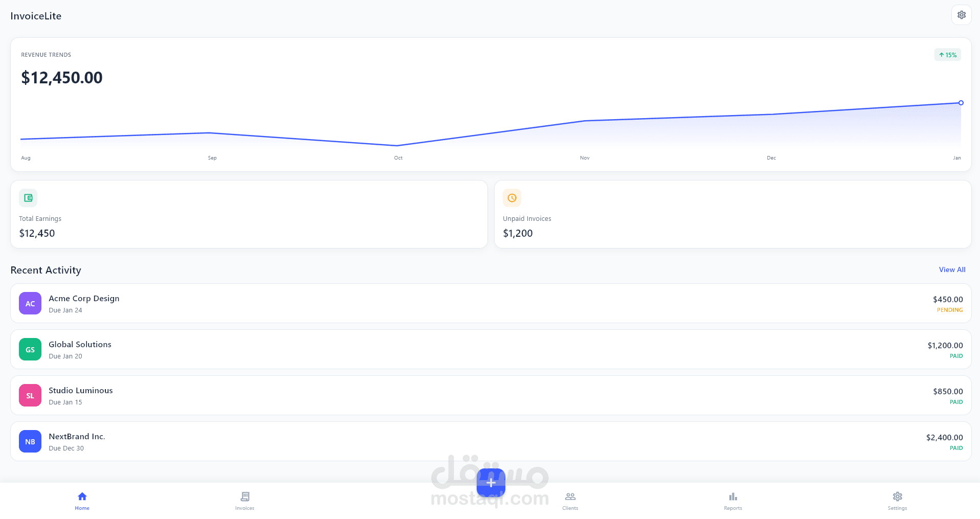Click the NextBrand NB avatar
Screen dimensions: 980x519
(30, 441)
